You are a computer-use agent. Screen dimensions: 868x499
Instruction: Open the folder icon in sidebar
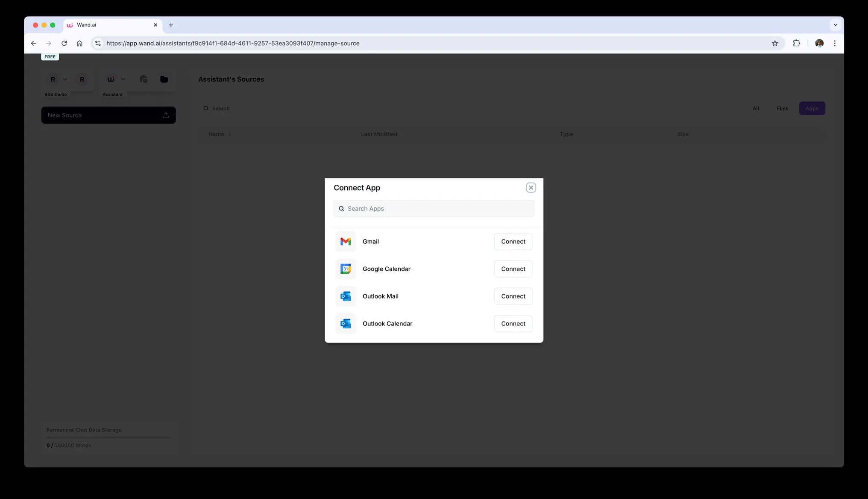164,80
